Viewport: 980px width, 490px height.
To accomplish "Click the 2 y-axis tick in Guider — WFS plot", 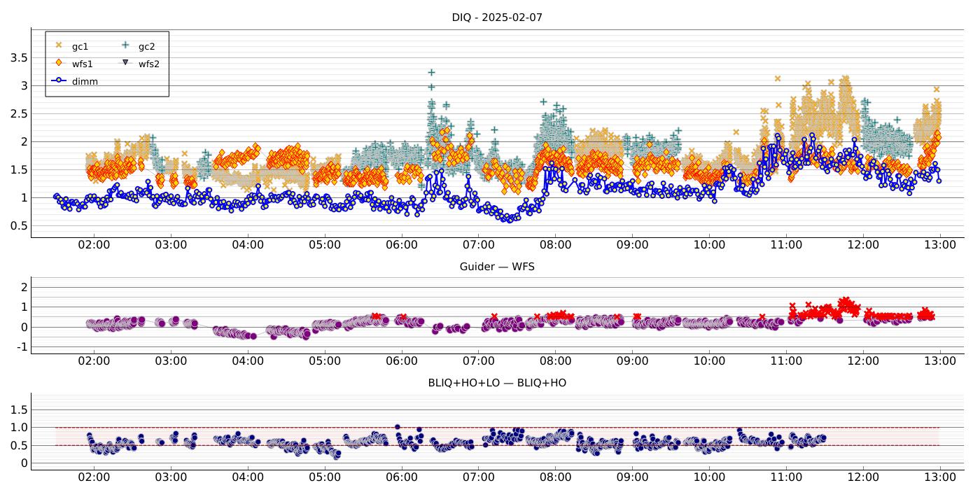I will tap(23, 287).
